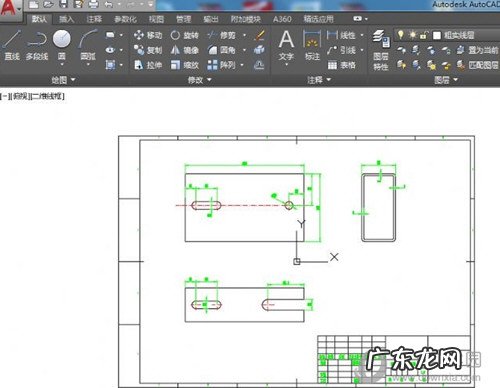The image size is (500, 388).
Task: Use the Fillet (圆角) tool
Action: click(221, 50)
